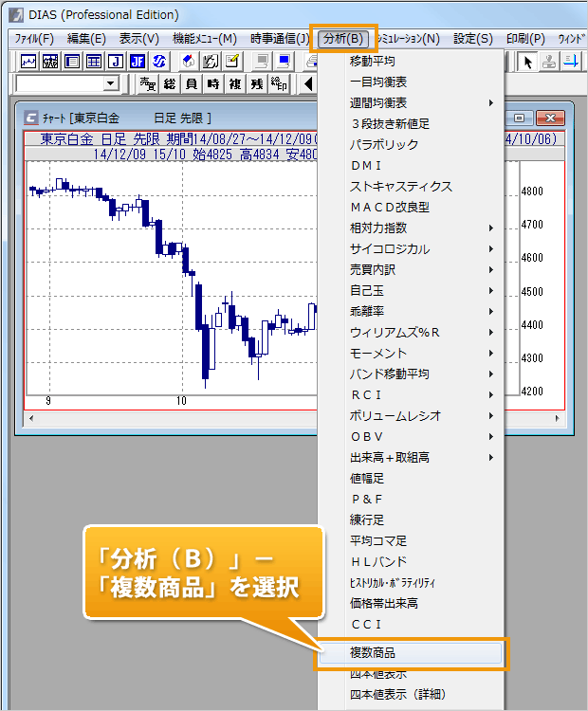Click the 残 button in the second toolbar
Image resolution: width=588 pixels, height=711 pixels.
pos(256,84)
